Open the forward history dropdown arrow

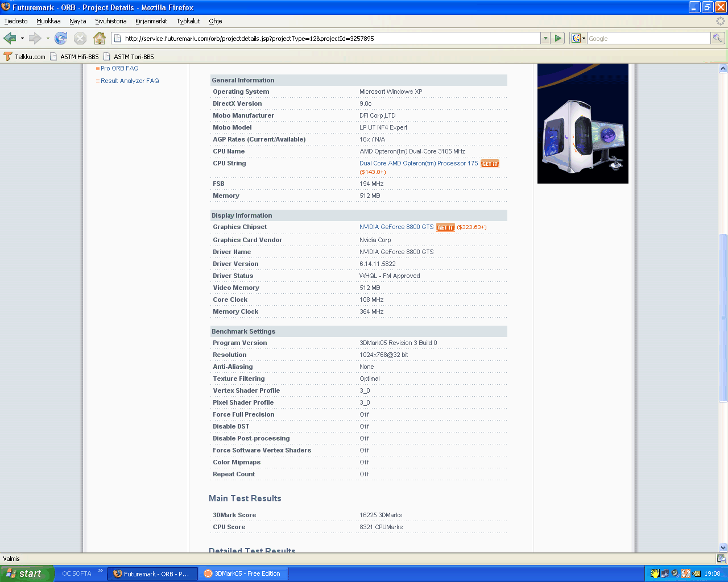tap(48, 38)
